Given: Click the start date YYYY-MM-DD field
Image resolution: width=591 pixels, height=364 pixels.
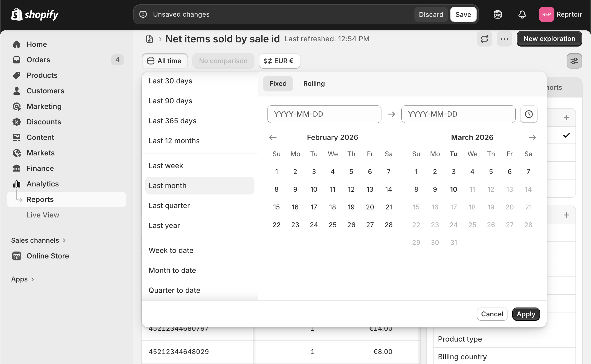Looking at the screenshot, I should pyautogui.click(x=324, y=114).
